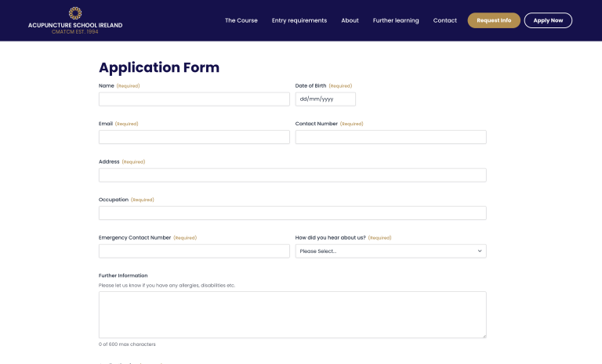The height and width of the screenshot is (364, 602).
Task: Click the Application Form heading
Action: (159, 67)
